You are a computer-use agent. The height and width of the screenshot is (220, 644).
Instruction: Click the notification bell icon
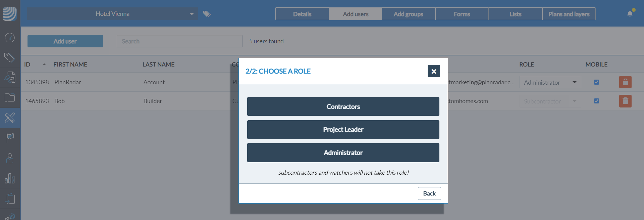coord(630,14)
